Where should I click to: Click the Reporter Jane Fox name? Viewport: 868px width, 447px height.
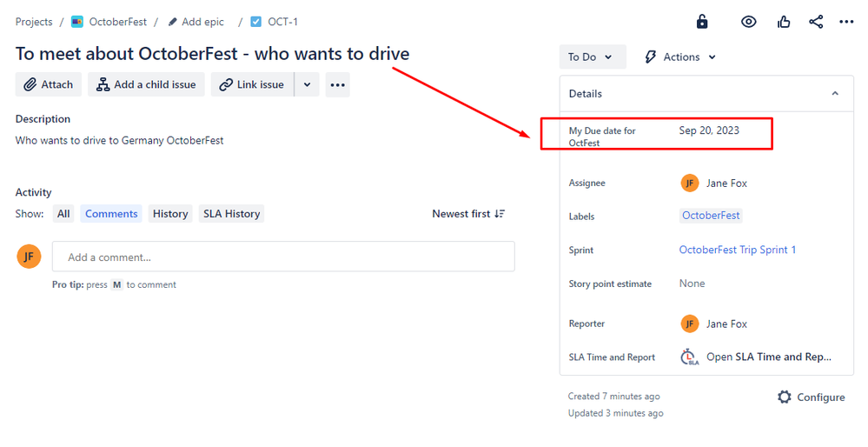[726, 324]
